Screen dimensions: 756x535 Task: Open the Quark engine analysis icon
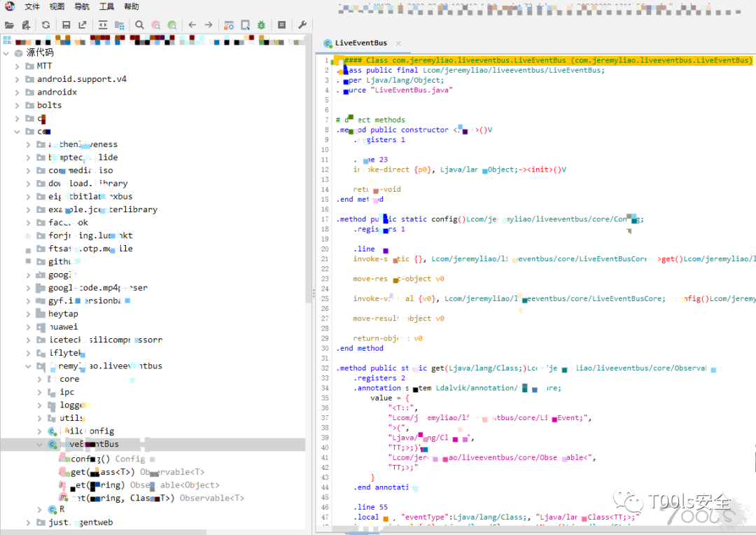coord(246,25)
